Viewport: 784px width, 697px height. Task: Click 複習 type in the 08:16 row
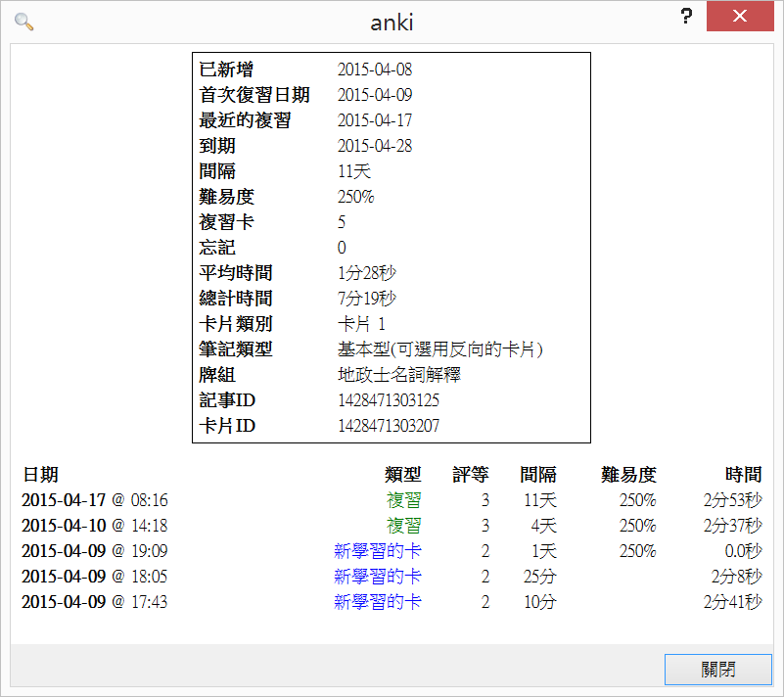click(x=403, y=500)
